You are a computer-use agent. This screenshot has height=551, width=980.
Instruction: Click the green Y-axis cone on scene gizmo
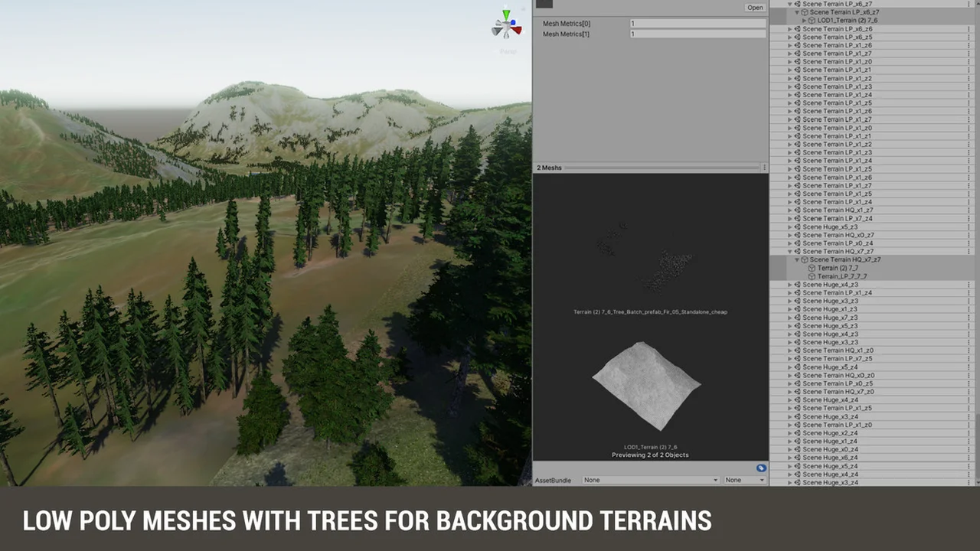point(505,15)
